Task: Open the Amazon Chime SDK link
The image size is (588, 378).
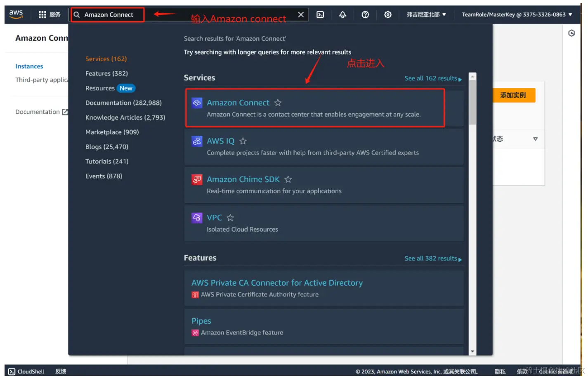Action: click(x=243, y=179)
